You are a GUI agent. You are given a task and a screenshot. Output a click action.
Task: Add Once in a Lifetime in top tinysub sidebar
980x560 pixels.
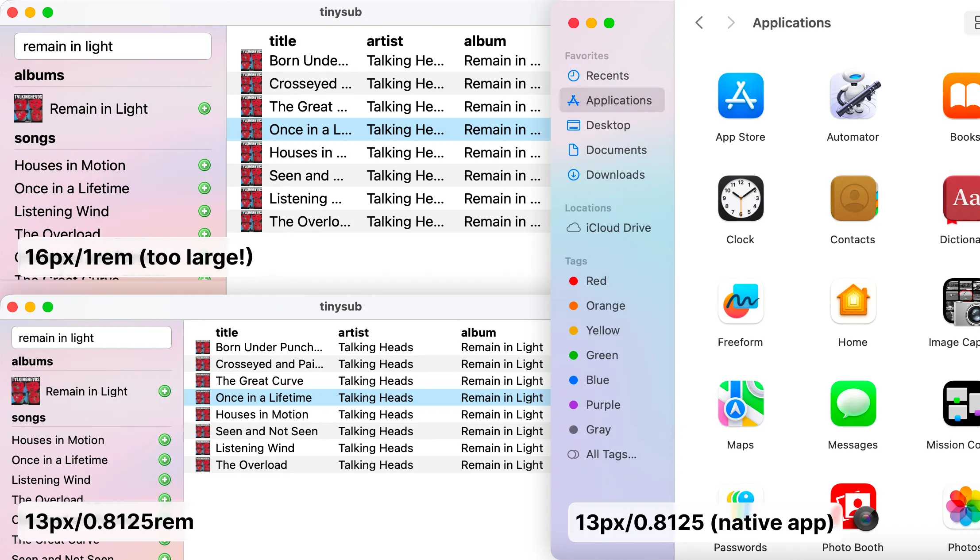coord(204,188)
